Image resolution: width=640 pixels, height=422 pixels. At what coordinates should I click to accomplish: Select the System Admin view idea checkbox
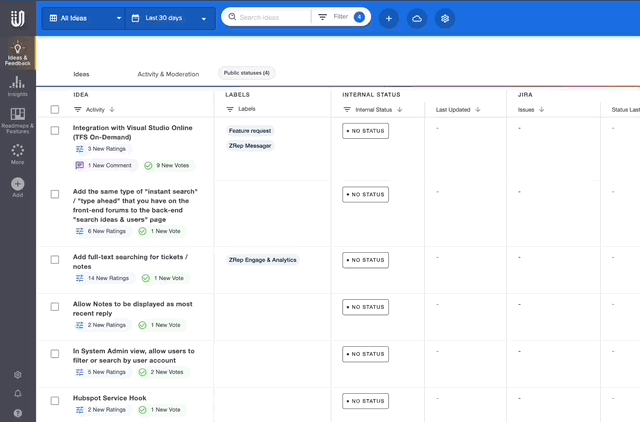pos(55,354)
